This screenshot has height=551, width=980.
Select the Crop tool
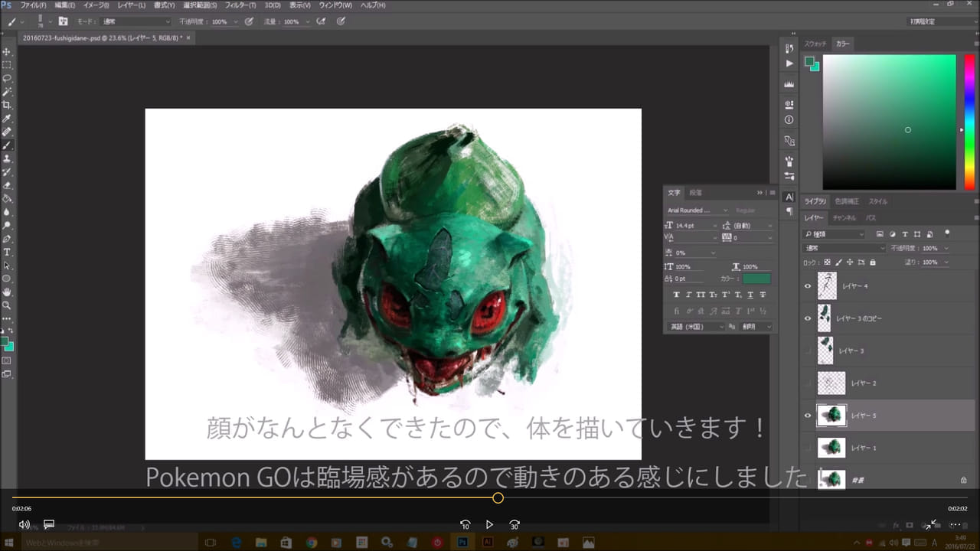[x=7, y=105]
